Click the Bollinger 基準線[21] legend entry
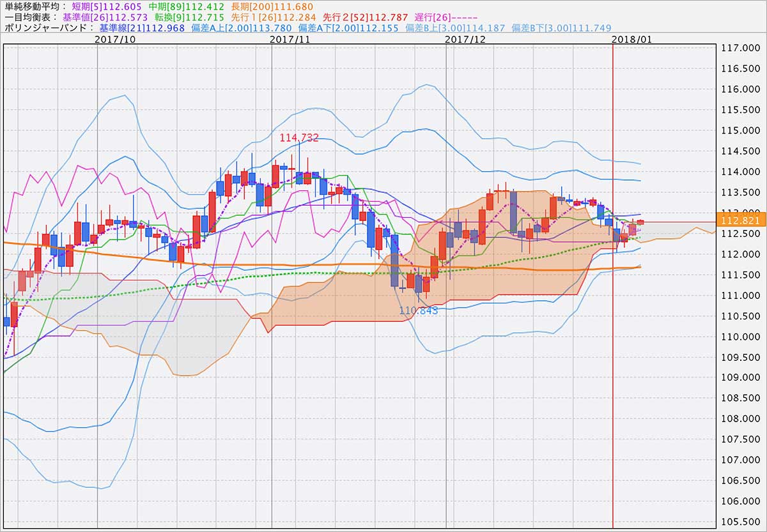767x532 pixels. click(x=141, y=28)
